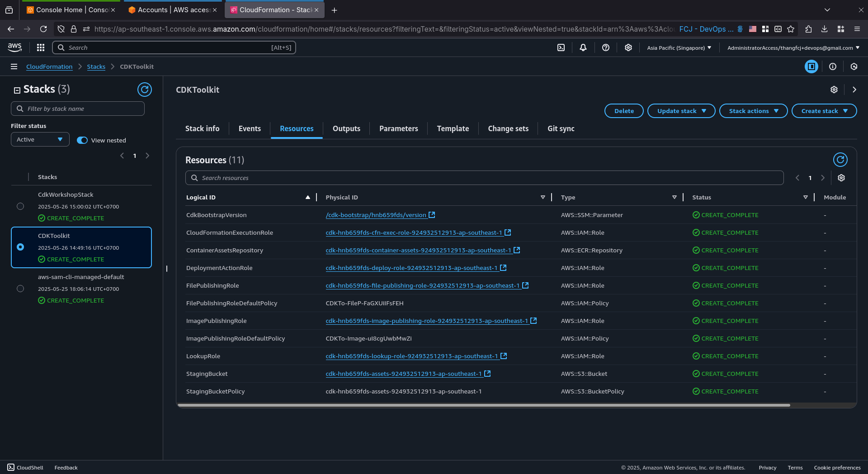Sort by Status column arrow
The image size is (868, 474).
click(x=806, y=197)
